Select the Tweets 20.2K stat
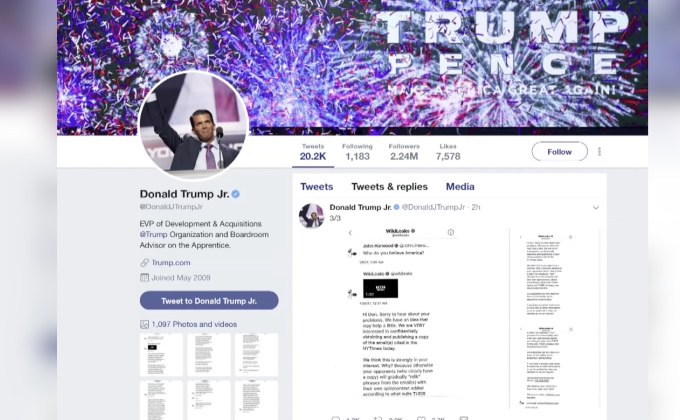This screenshot has width=680, height=420. point(313,152)
